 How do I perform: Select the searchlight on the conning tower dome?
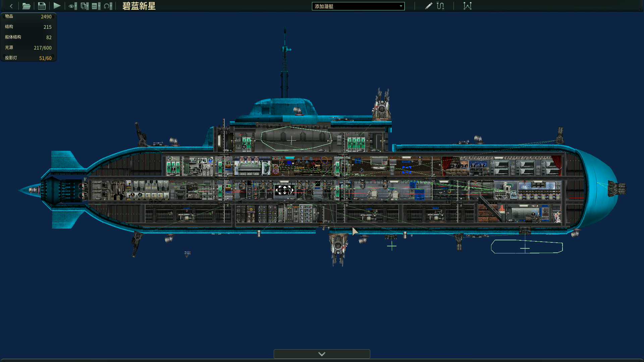[298, 111]
